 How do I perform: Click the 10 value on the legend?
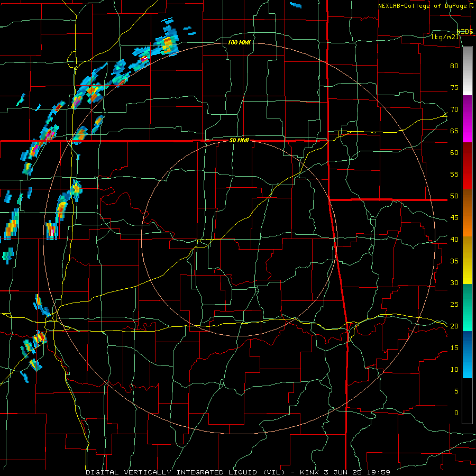(454, 370)
